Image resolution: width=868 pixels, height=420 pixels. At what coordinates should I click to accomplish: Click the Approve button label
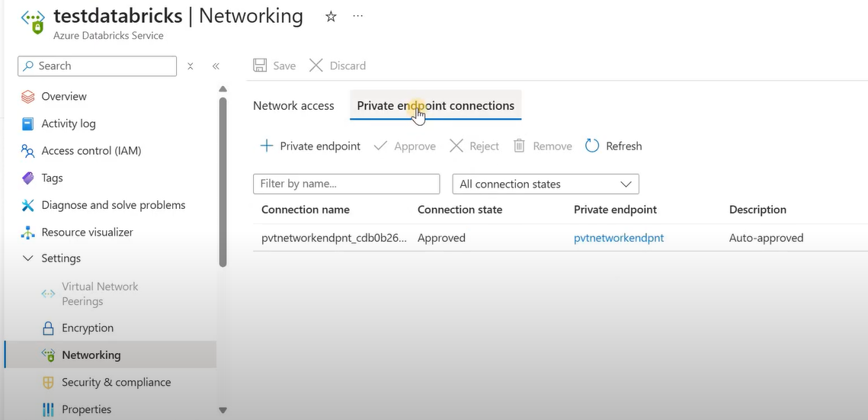click(x=415, y=146)
